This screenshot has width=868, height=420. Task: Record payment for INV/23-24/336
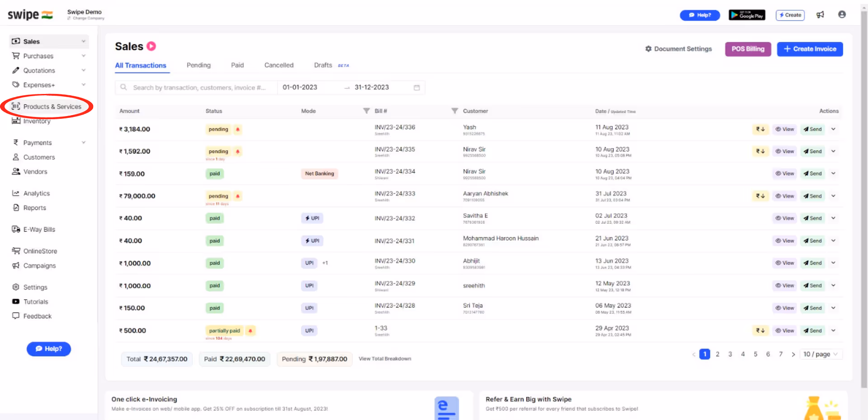tap(760, 129)
